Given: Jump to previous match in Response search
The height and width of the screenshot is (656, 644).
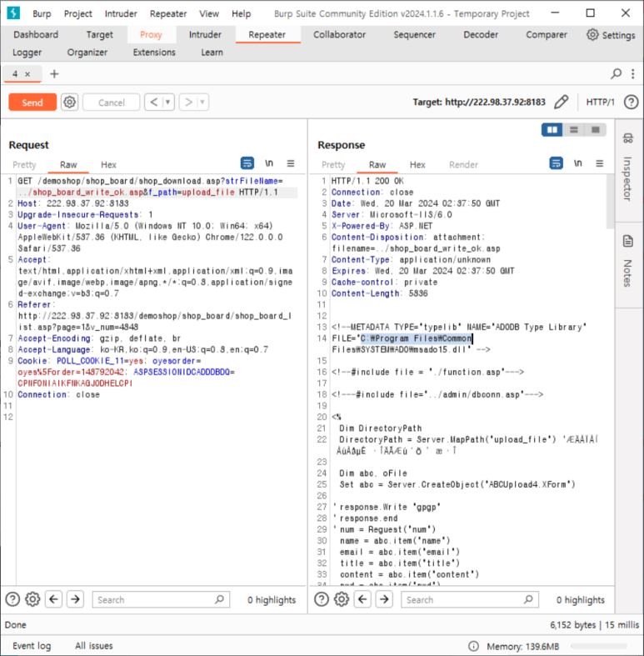Looking at the screenshot, I should 362,599.
